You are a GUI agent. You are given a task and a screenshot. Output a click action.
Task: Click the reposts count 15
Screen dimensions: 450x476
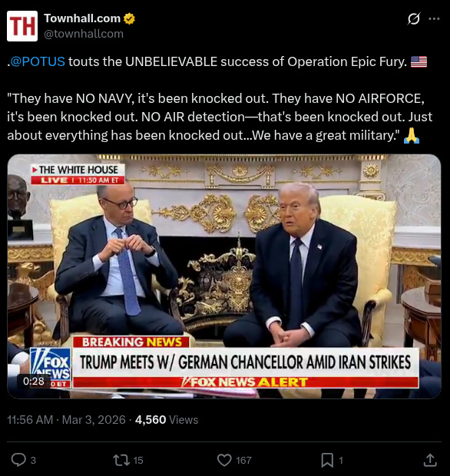point(138,460)
